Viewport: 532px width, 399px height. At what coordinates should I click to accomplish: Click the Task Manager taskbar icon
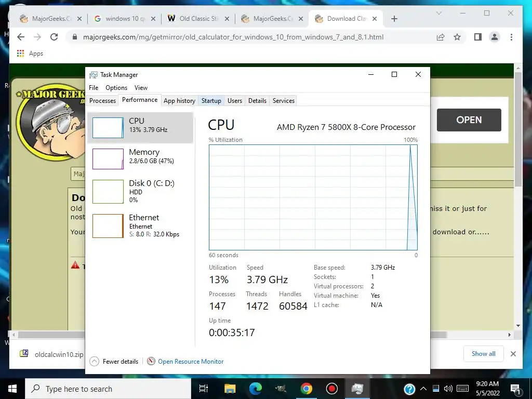[x=357, y=389]
